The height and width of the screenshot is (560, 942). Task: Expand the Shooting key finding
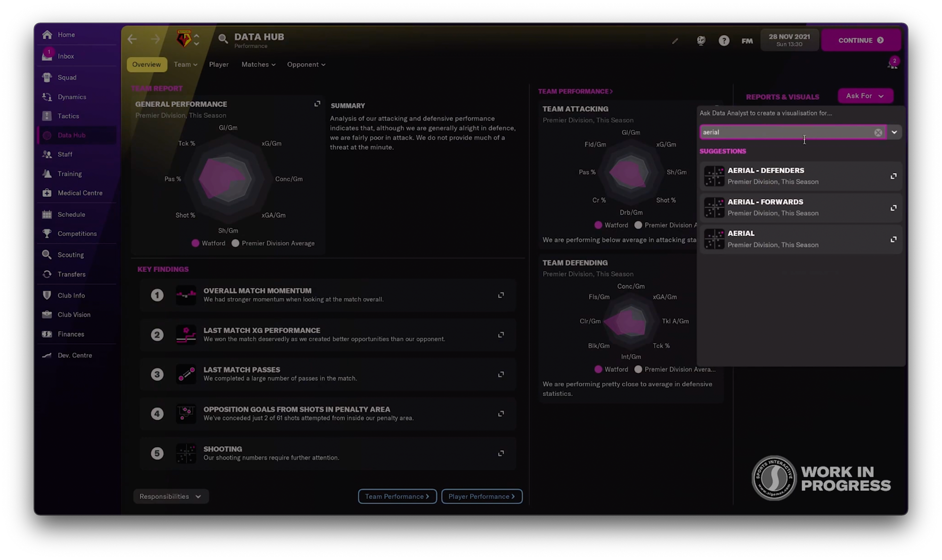click(501, 453)
